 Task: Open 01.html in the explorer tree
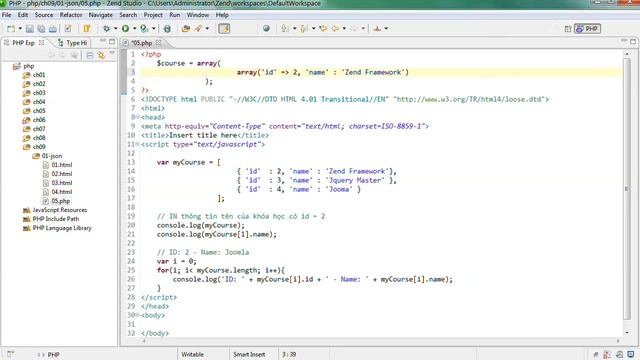coord(58,164)
